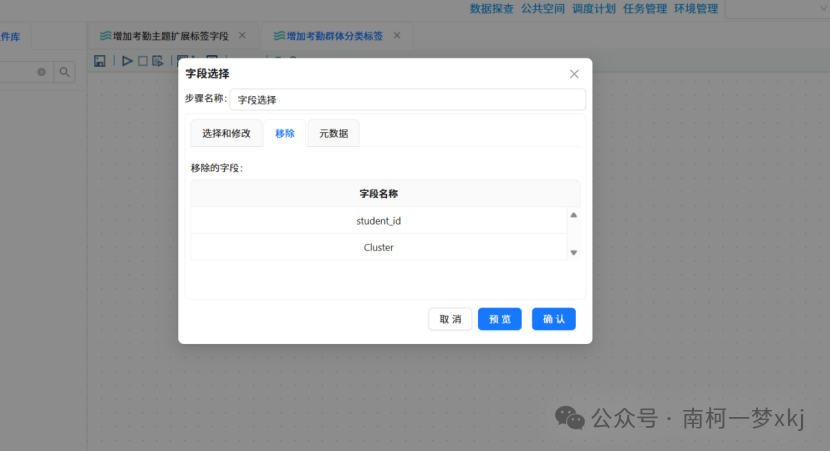Close the 增加考勤主题扩展标签字段 tab
Screen dimensions: 830x451
coord(242,35)
